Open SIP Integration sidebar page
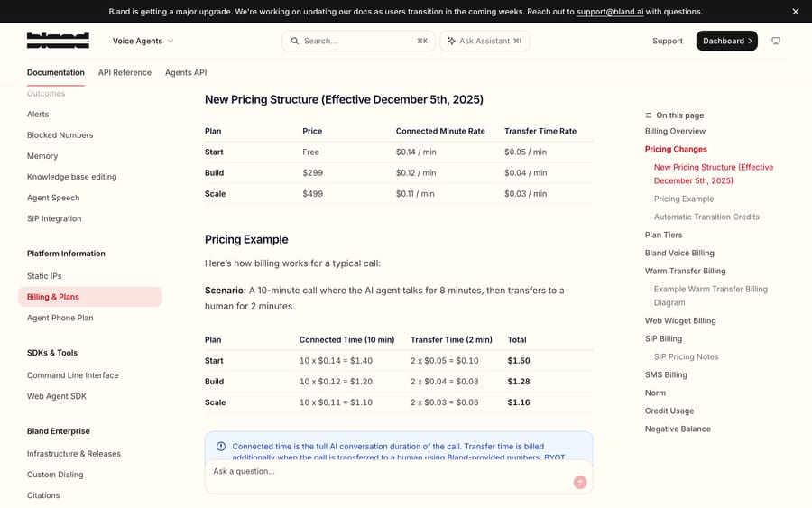This screenshot has height=508, width=812. click(54, 218)
